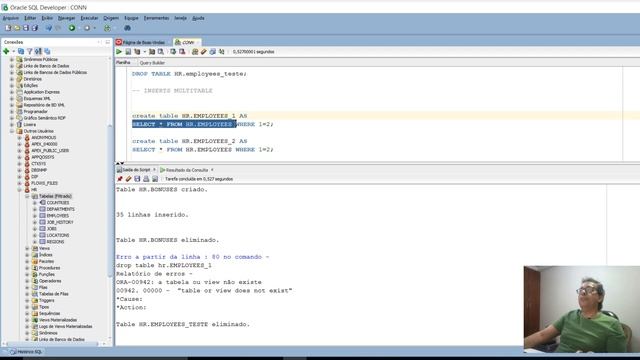Screen dimensions: 640x360
Task: Expand the Sinônimos Públicos tree node
Action: pyautogui.click(x=12, y=59)
